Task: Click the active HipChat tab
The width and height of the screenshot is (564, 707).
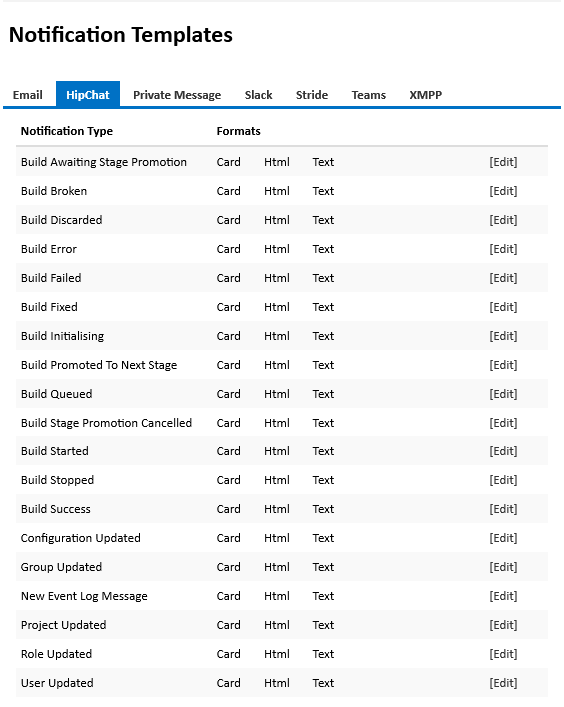Action: tap(88, 94)
